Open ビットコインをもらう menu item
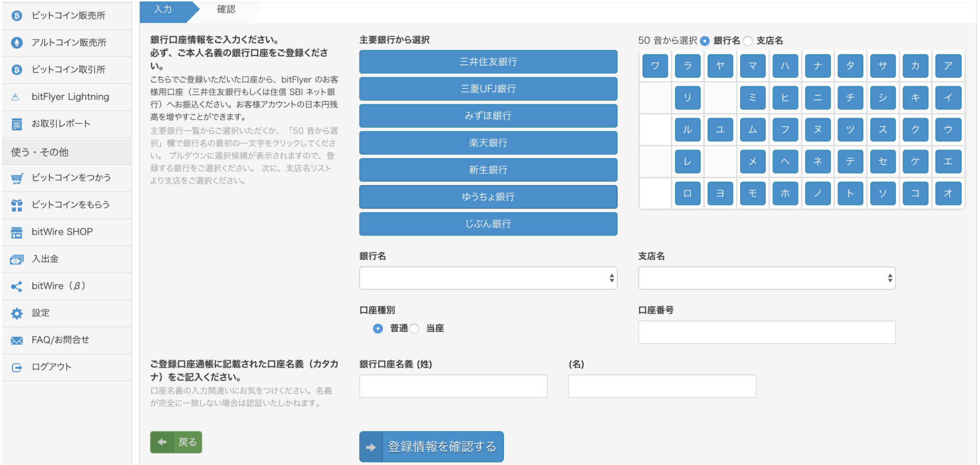980x465 pixels. click(x=67, y=205)
